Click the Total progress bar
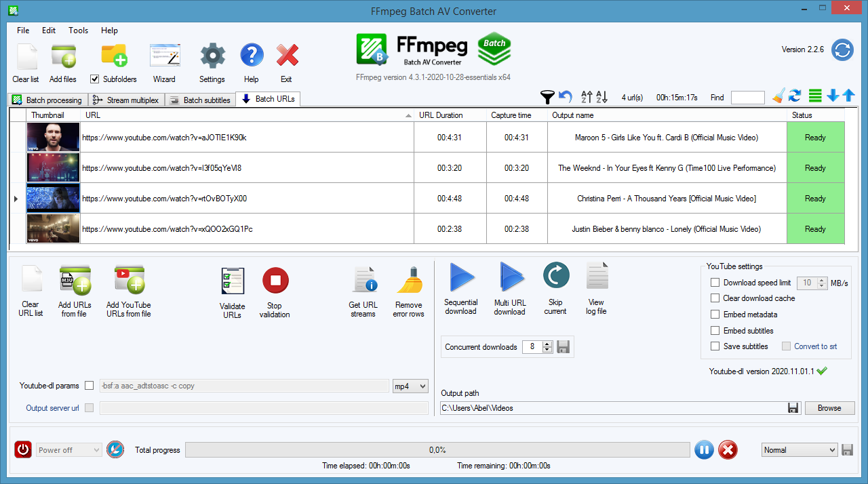The image size is (868, 484). click(x=437, y=450)
